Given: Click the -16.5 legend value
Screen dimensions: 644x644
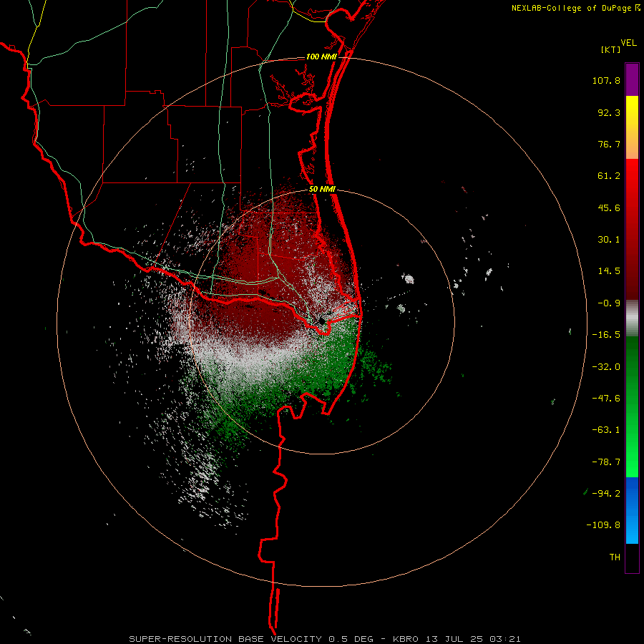Looking at the screenshot, I should coord(606,335).
